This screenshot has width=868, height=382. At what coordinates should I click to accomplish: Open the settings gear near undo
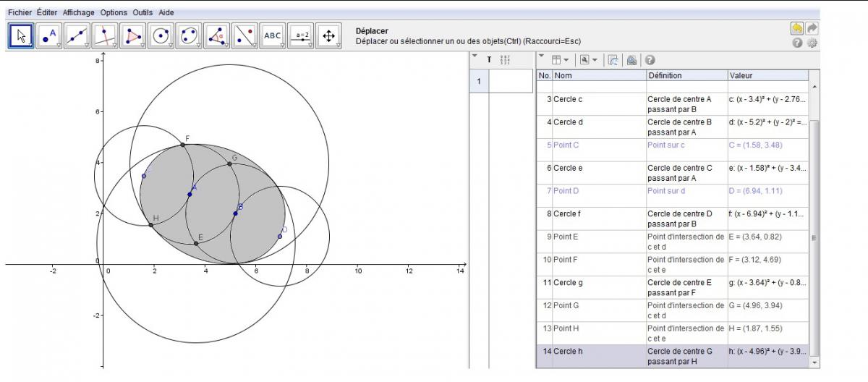click(x=812, y=43)
